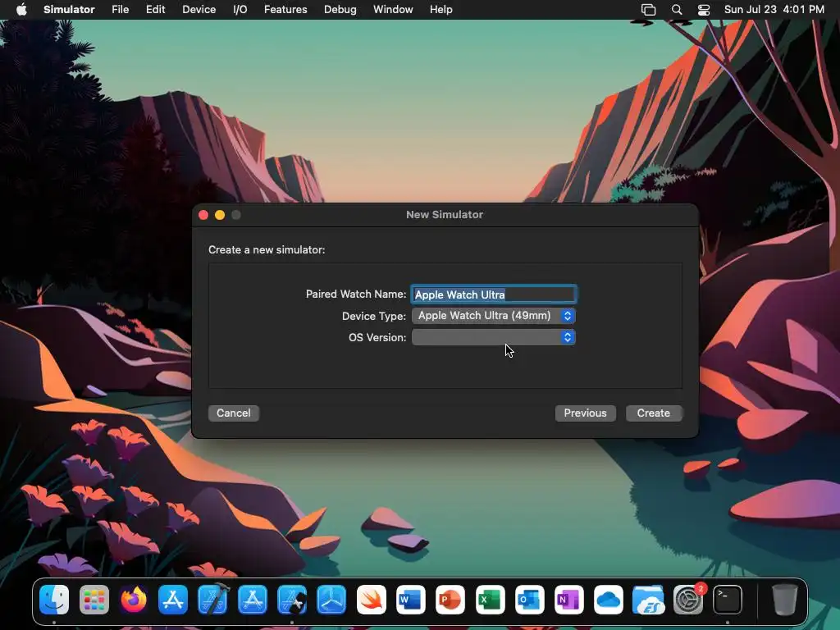Image resolution: width=840 pixels, height=630 pixels.
Task: Close the New Simulator window with red button
Action: (x=203, y=215)
